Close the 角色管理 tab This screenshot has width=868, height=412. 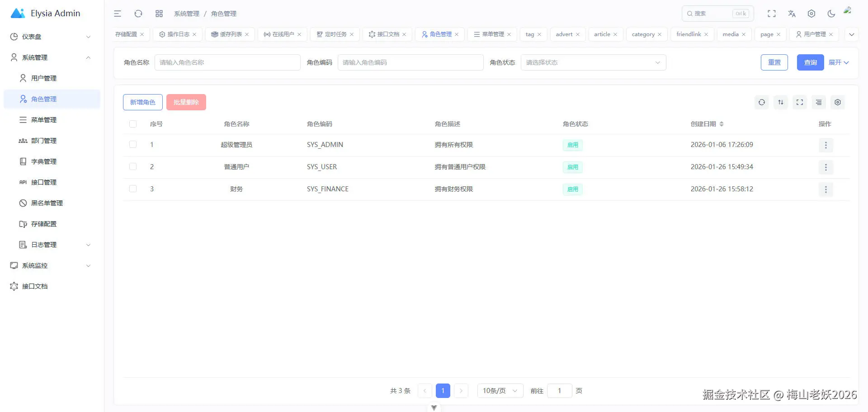coord(457,34)
